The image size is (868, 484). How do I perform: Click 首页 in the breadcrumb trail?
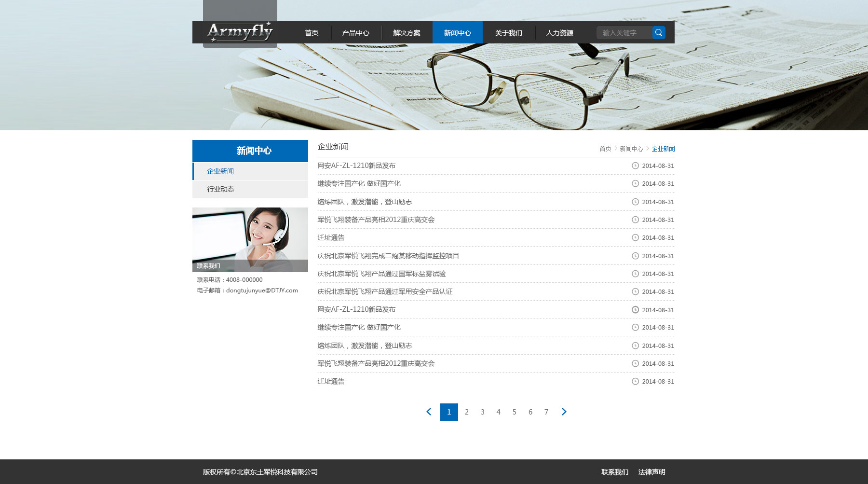[605, 149]
